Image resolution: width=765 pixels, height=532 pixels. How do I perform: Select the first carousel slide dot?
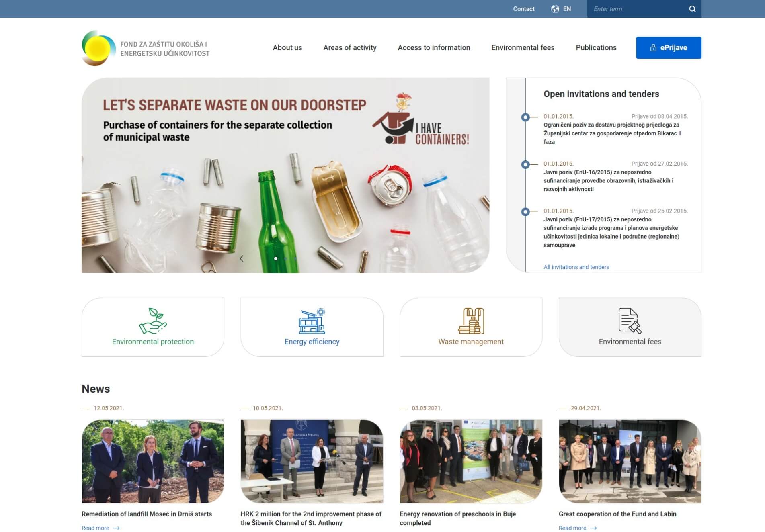[x=276, y=258]
